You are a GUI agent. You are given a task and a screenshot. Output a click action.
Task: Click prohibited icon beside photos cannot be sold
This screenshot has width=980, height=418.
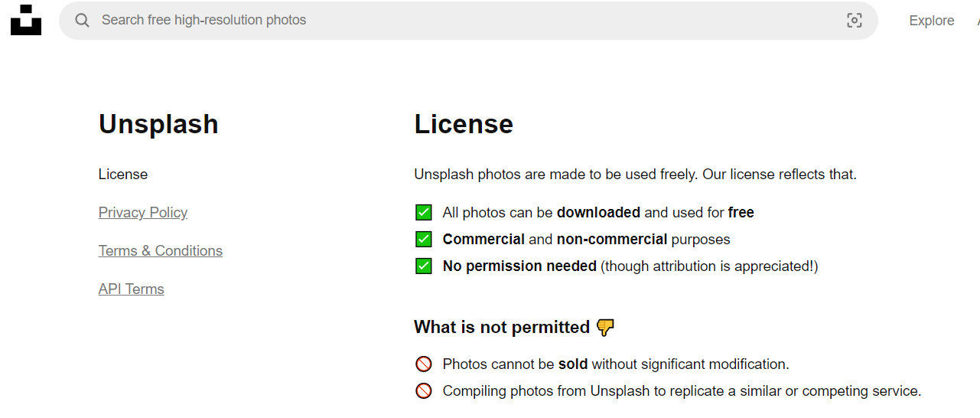[x=424, y=364]
